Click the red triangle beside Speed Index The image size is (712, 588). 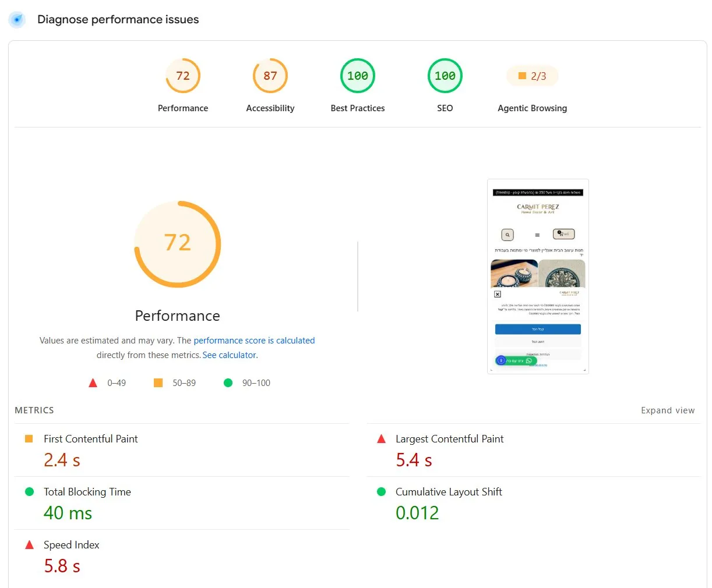tap(29, 545)
